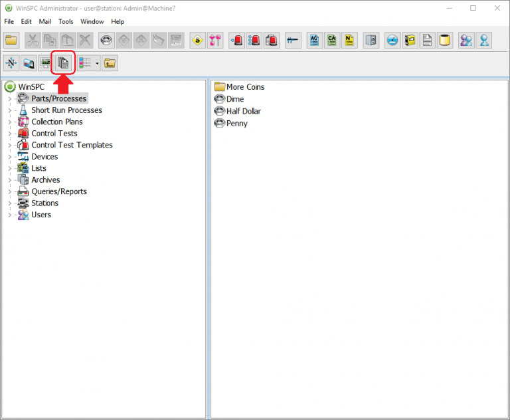Select Queries/Reports in the tree
The width and height of the screenshot is (510, 420).
coord(59,191)
